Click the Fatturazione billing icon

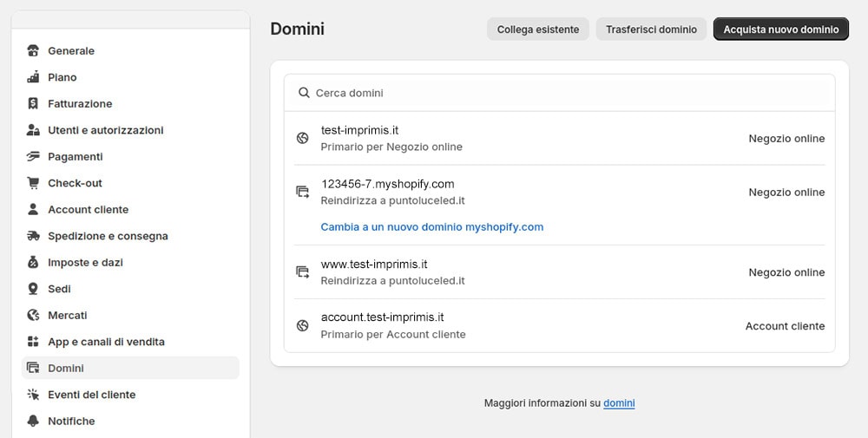33,104
